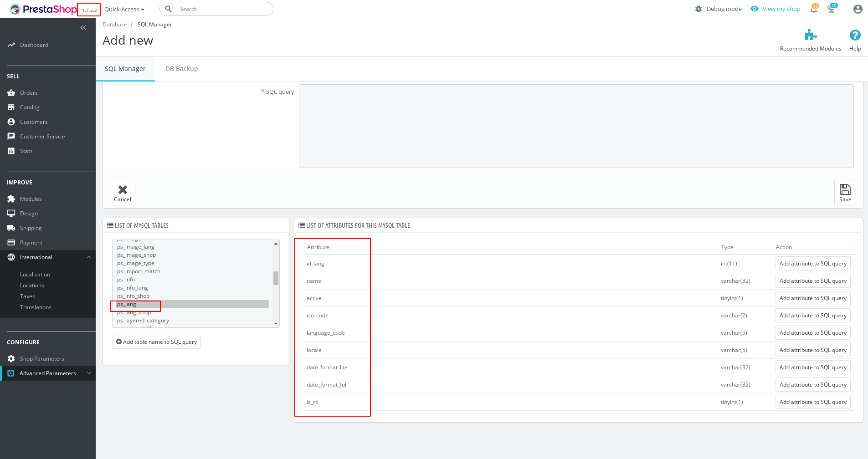
Task: Open Locations submenu item
Action: (32, 286)
